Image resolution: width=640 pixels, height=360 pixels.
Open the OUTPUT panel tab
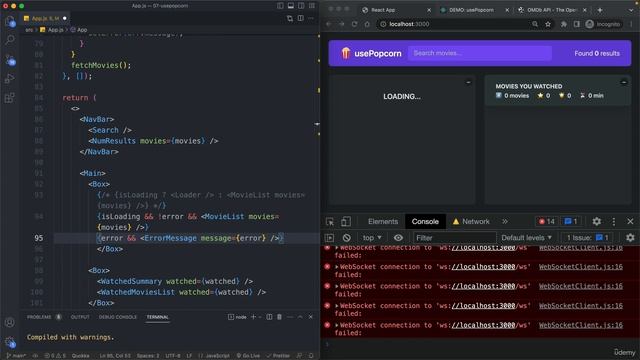tap(80, 317)
